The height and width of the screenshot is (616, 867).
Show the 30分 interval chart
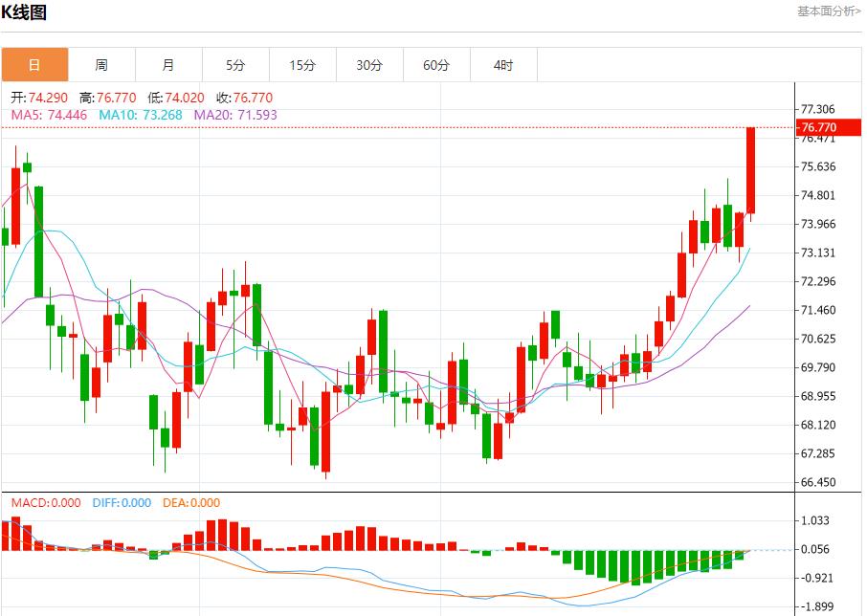[x=369, y=65]
